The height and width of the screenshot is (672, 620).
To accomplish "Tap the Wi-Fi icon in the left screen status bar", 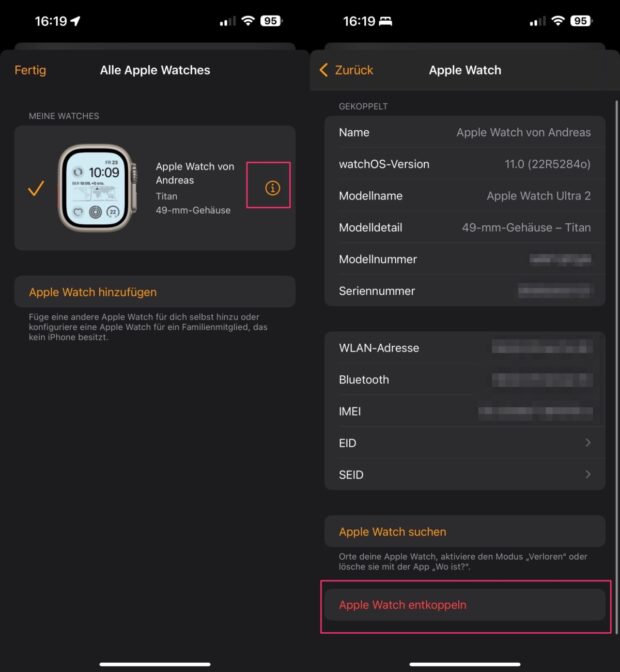I will tap(247, 20).
